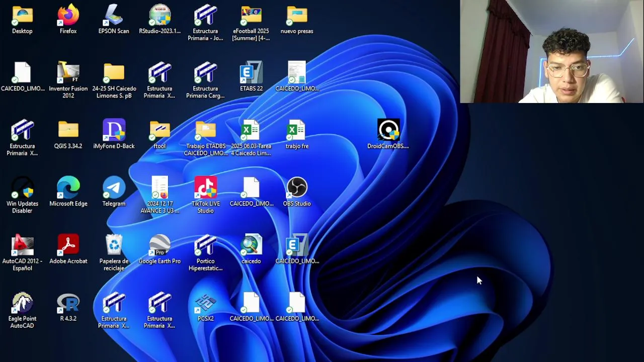Select the EPSON Scan shortcut
The image size is (644, 362).
[x=114, y=16]
